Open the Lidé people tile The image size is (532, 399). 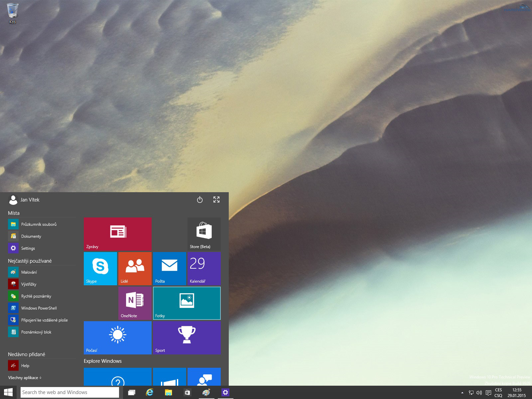click(x=135, y=268)
